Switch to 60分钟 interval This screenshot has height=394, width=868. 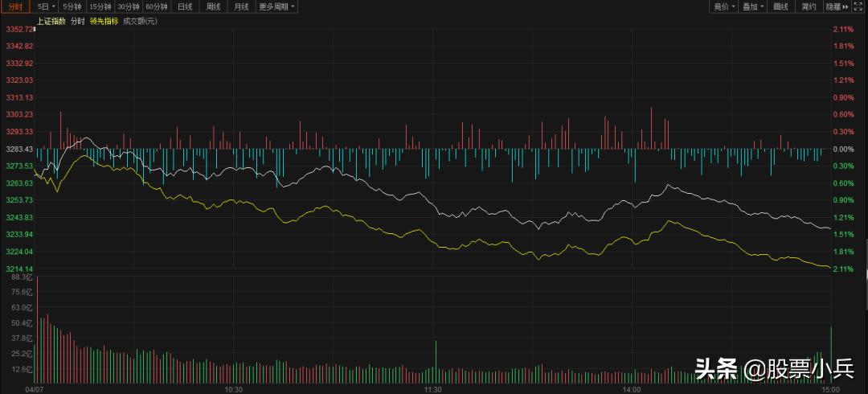(x=157, y=6)
